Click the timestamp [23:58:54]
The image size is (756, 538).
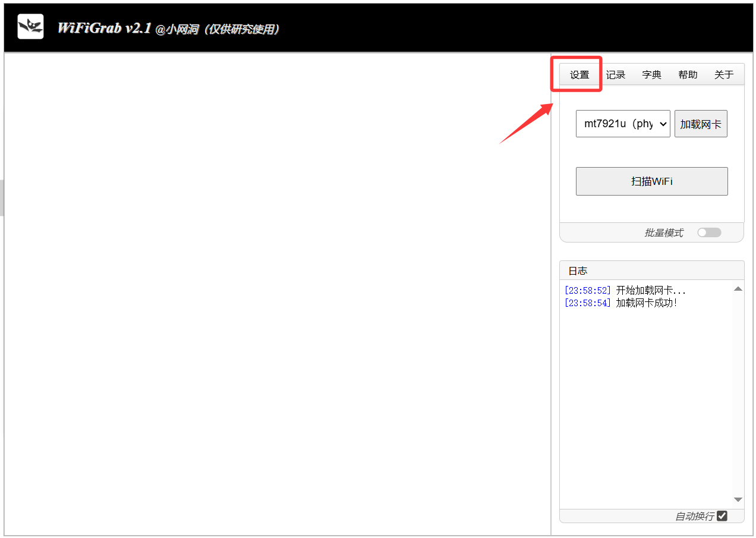[x=588, y=303]
